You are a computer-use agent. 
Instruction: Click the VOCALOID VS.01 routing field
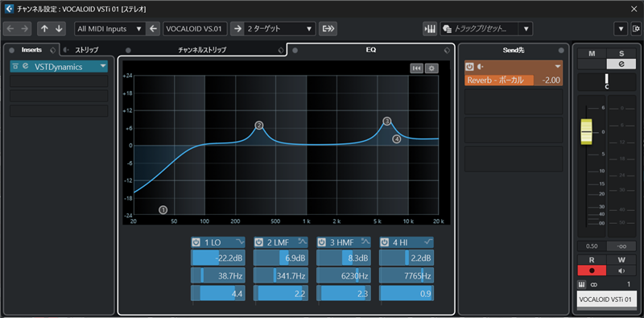tap(195, 29)
